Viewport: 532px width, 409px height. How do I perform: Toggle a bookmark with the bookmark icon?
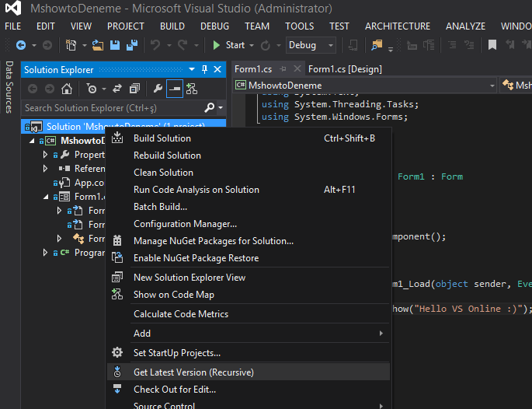(492, 45)
